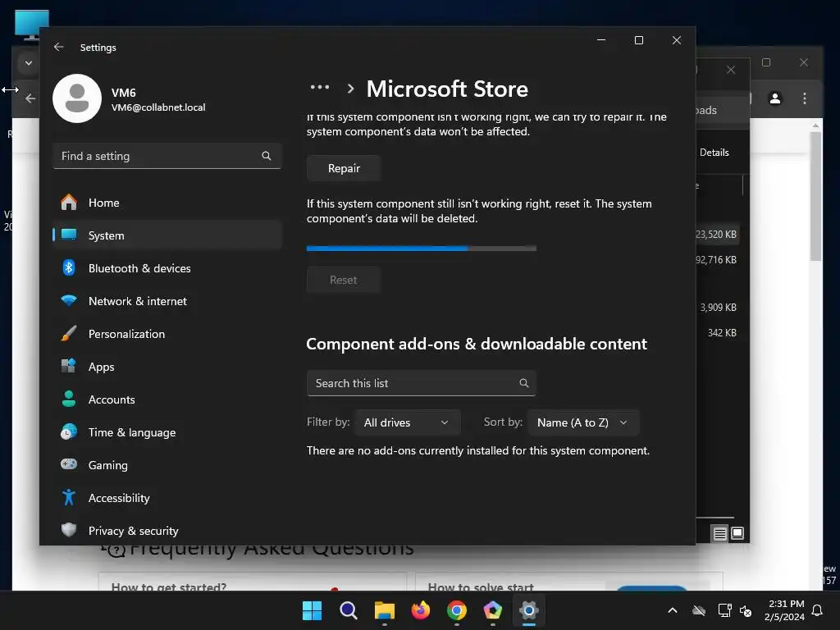Open Gaming settings
This screenshot has width=840, height=630.
click(x=167, y=465)
